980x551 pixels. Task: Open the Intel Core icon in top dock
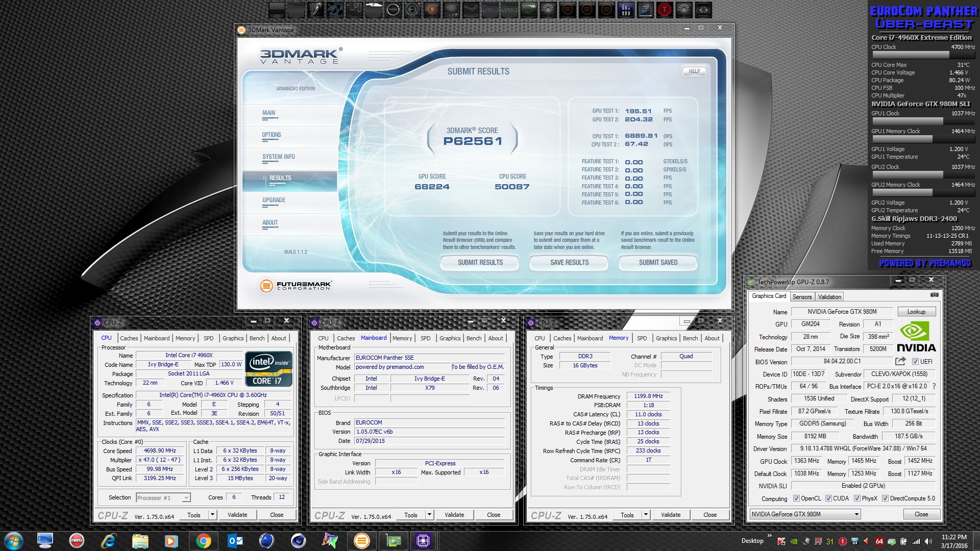coord(645,10)
